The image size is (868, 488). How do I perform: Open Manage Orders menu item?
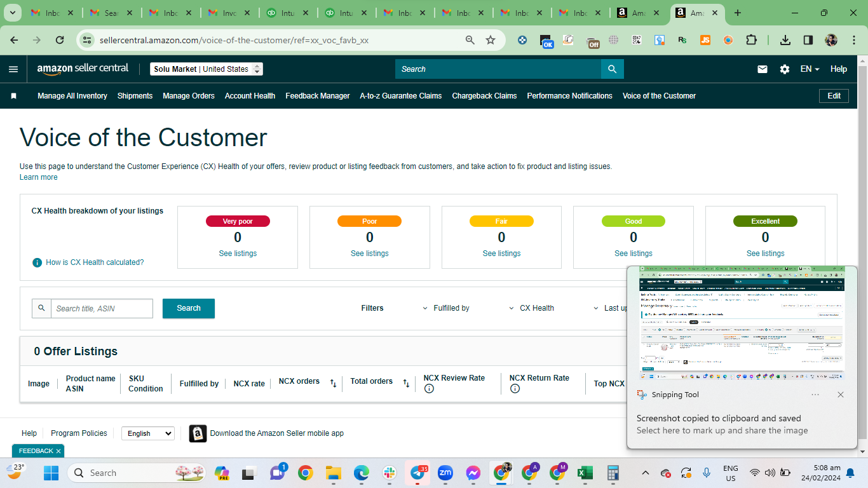point(189,96)
